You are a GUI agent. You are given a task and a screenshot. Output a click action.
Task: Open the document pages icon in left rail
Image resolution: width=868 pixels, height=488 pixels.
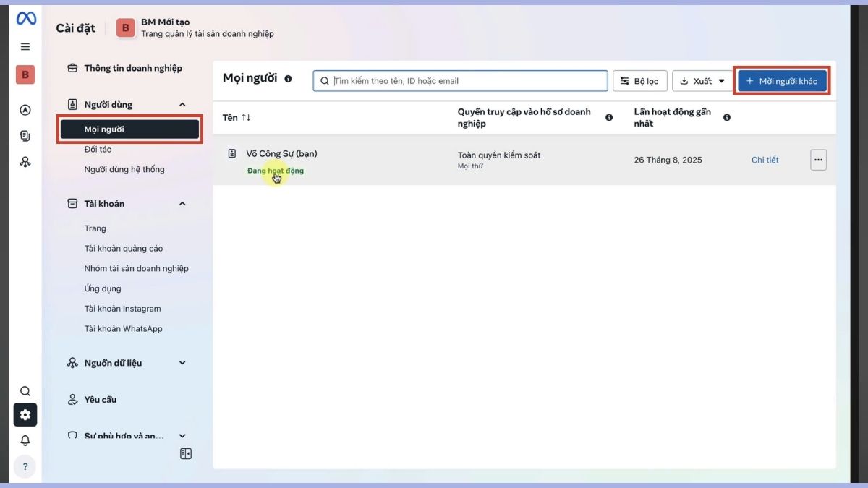[25, 136]
